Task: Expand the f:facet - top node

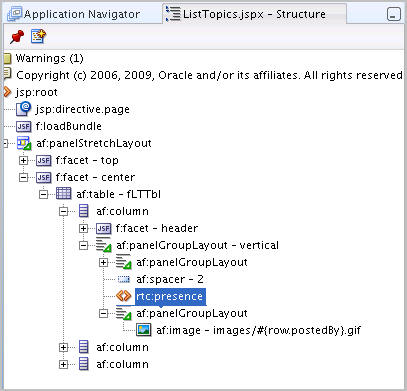Action: [23, 160]
